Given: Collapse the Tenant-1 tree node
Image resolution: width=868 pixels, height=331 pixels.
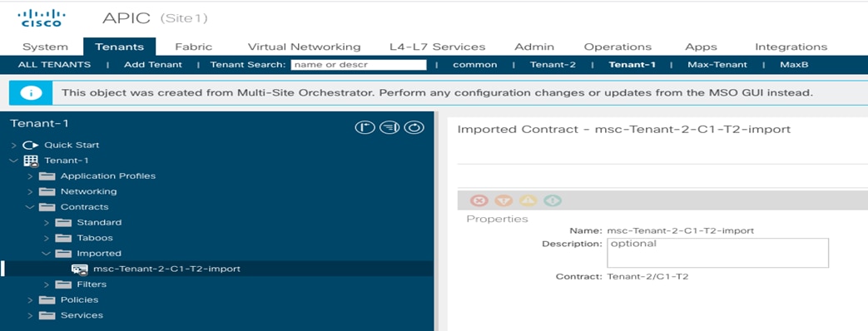Looking at the screenshot, I should click(14, 161).
